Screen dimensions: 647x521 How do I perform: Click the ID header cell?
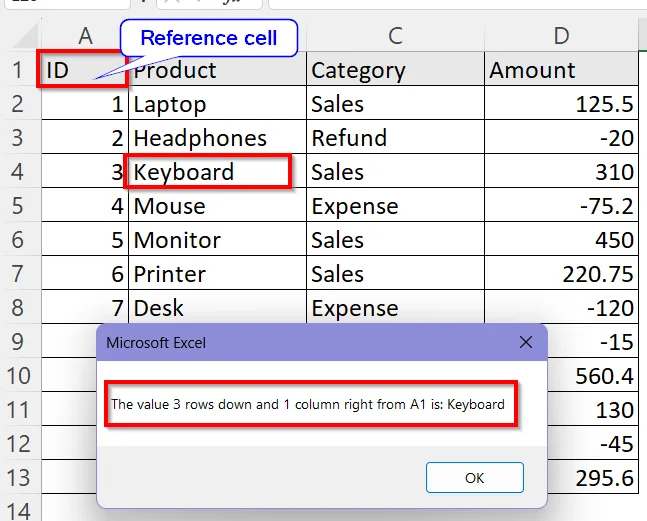click(85, 69)
